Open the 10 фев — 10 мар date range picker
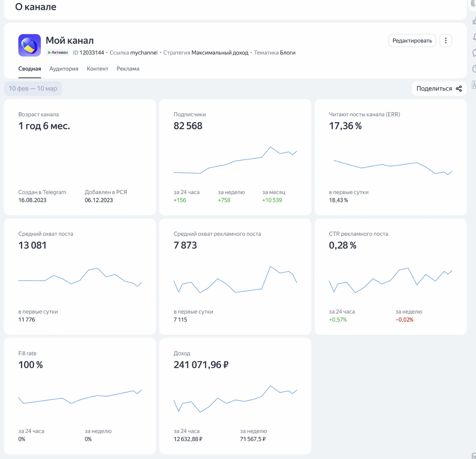This screenshot has width=476, height=459. [x=33, y=89]
